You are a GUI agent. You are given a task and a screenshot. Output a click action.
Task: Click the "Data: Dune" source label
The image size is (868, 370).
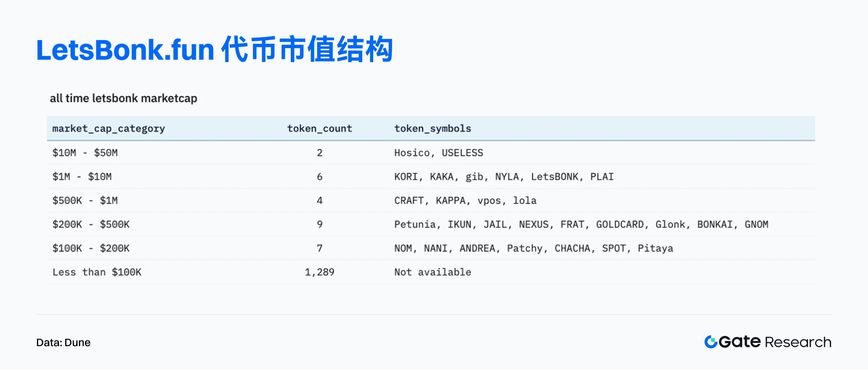(x=63, y=343)
